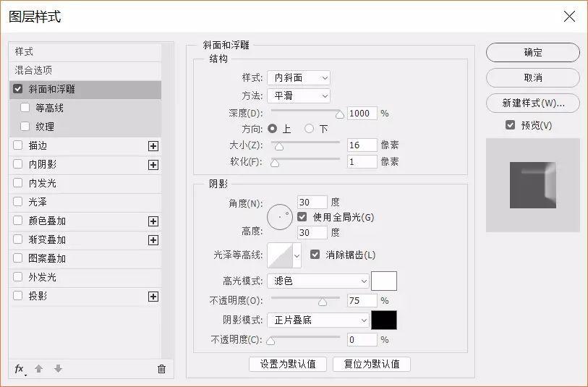Expand the 光泽等高线 picker arrow
Viewport: 588px width, 387px height.
tap(297, 255)
